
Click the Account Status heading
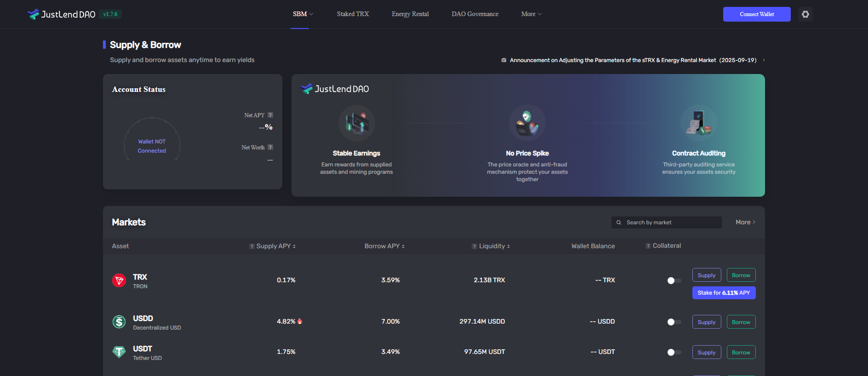tap(139, 90)
